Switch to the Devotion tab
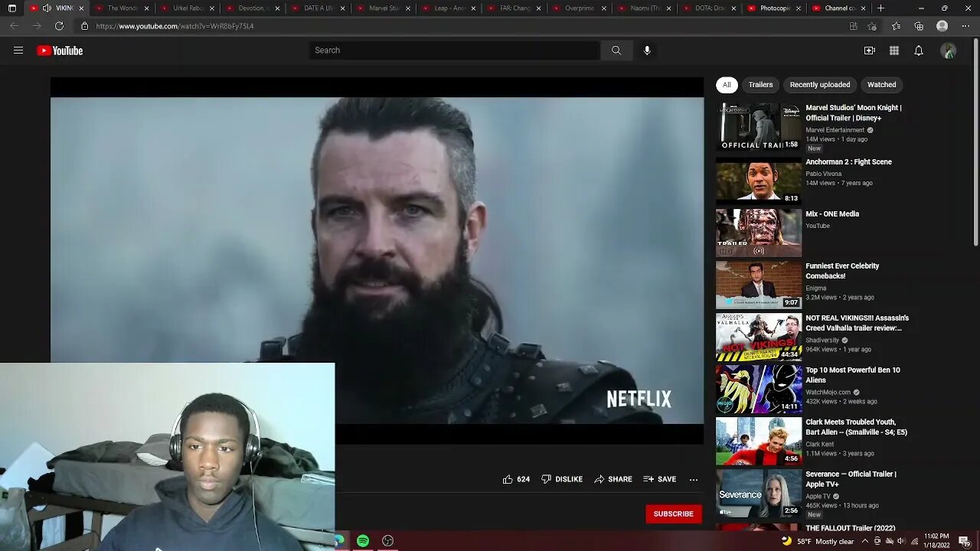Image resolution: width=980 pixels, height=551 pixels. [x=253, y=8]
